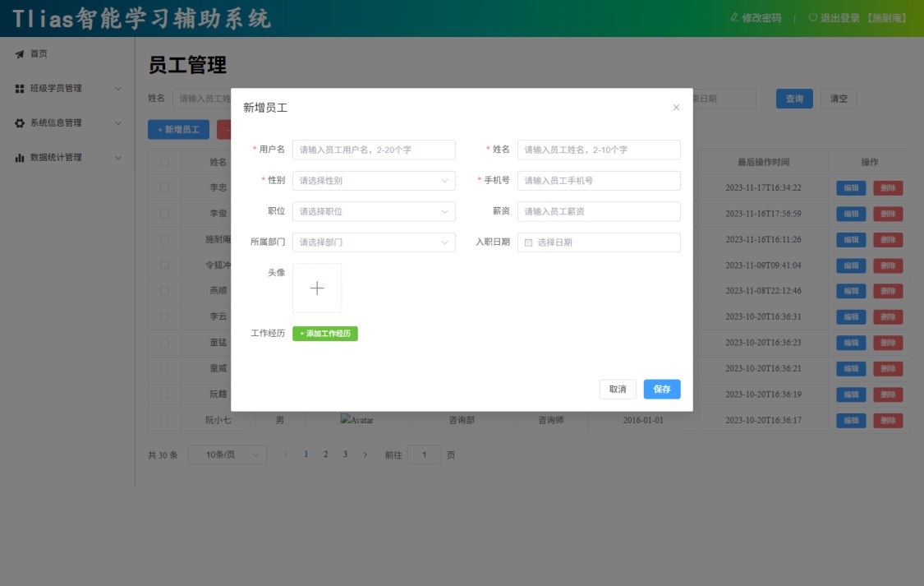Expand 班级学员管理 sidebar menu chevron
Image resolution: width=924 pixels, height=586 pixels.
[117, 89]
